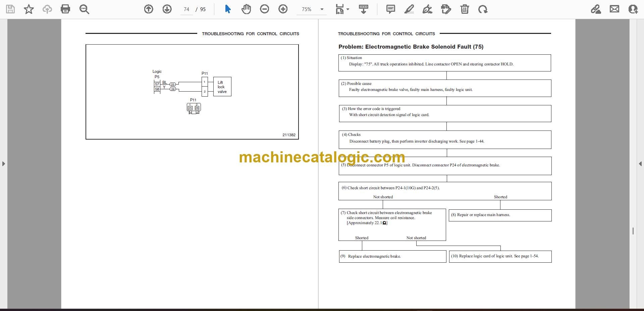Upload file to cloud icon

(47, 9)
